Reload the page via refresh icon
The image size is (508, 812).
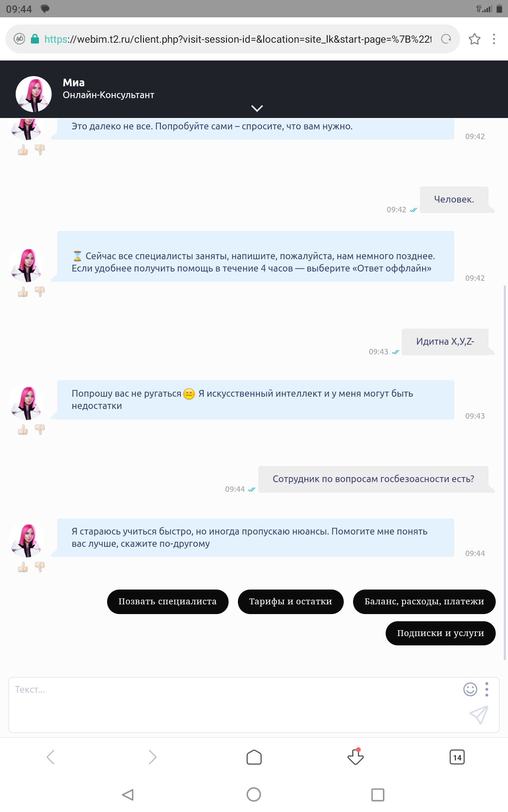pyautogui.click(x=446, y=39)
